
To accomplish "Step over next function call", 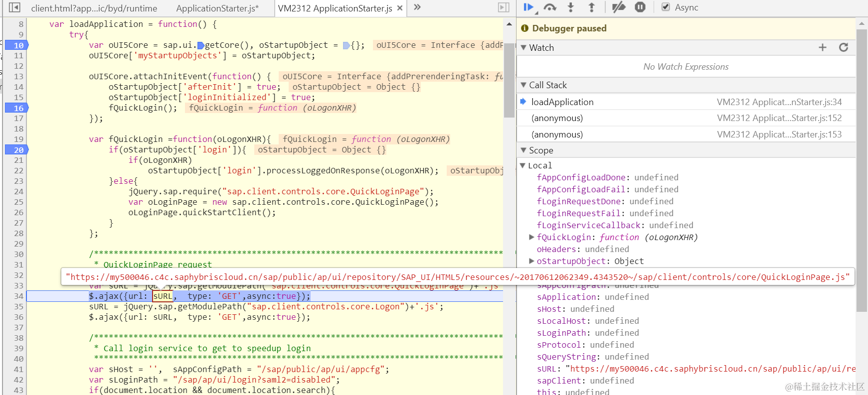I will click(550, 7).
